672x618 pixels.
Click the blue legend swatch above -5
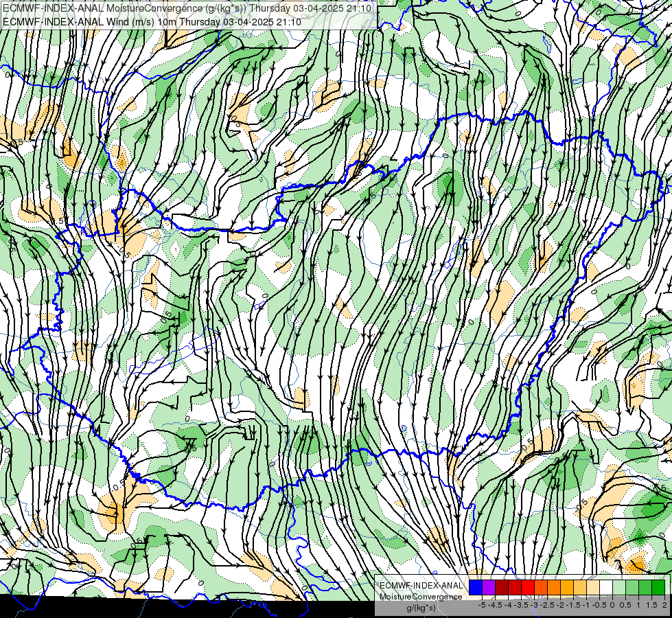476,587
